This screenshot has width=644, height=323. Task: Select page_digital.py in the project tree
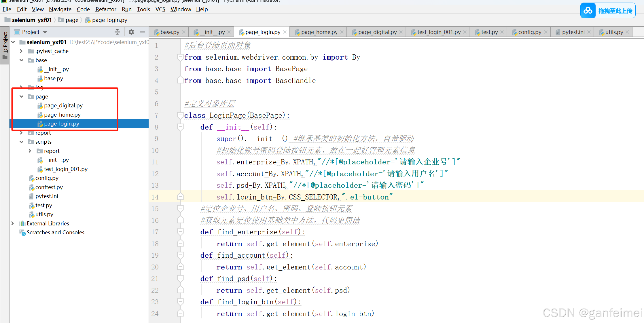click(63, 105)
